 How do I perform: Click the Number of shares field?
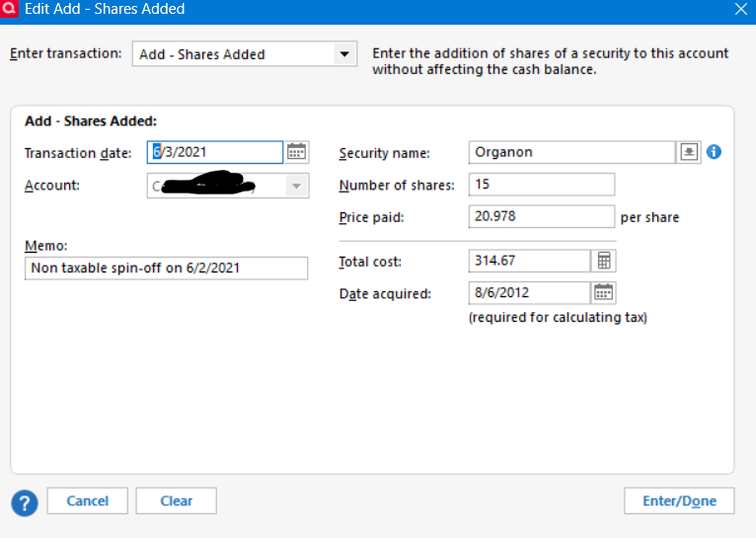pos(542,185)
